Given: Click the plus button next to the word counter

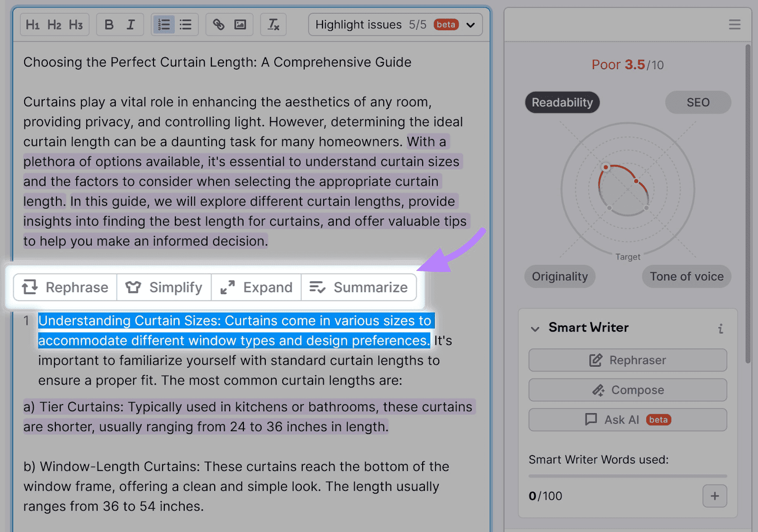Looking at the screenshot, I should pos(714,496).
